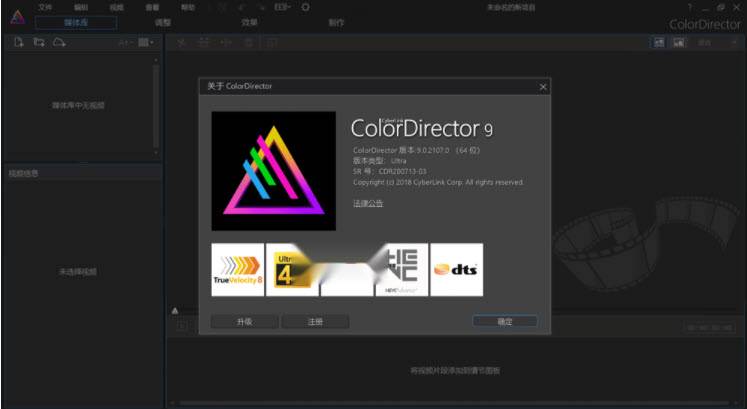Close the 关于 ColorDirector dialog
Screen dimensions: 747x409
tap(543, 87)
